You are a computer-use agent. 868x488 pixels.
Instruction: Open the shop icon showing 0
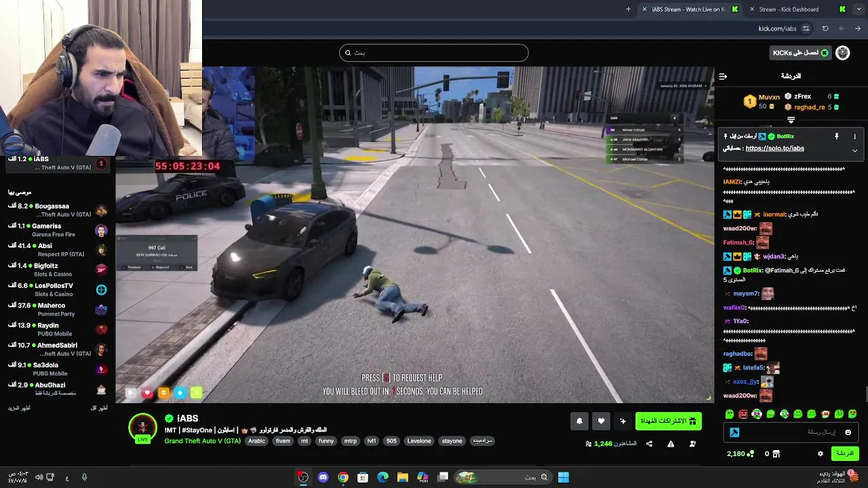[x=776, y=453]
